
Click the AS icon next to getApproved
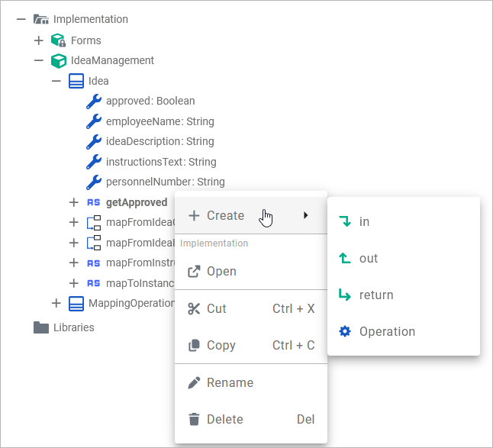[x=94, y=202]
